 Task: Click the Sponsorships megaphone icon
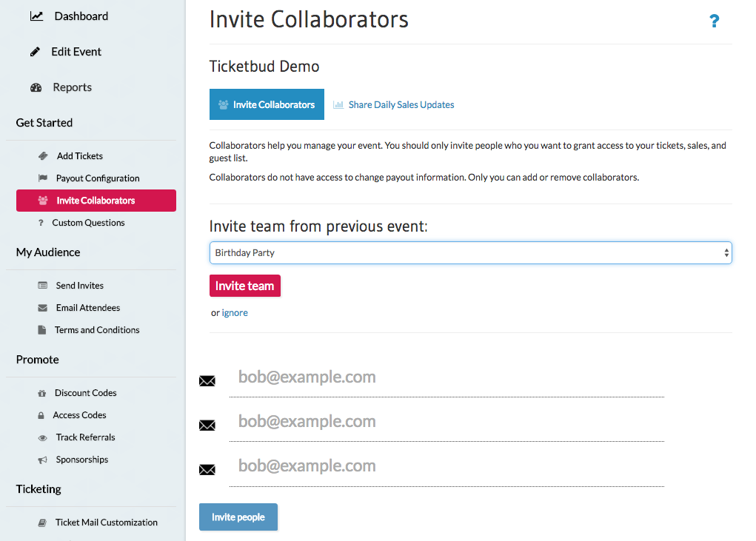coord(42,460)
